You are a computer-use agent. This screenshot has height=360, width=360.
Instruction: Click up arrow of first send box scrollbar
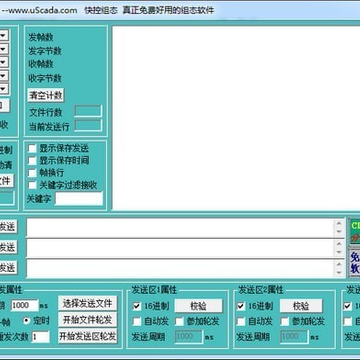pyautogui.click(x=339, y=223)
